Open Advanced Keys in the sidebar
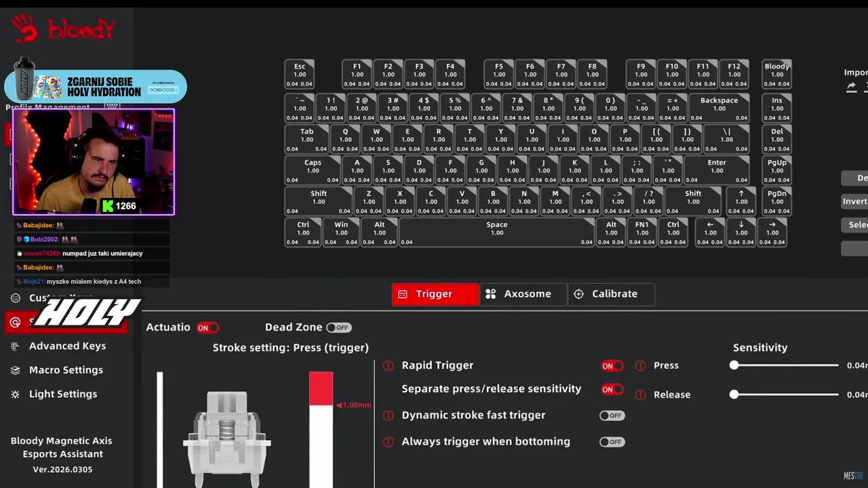Screen dimensions: 868x488 click(x=67, y=346)
